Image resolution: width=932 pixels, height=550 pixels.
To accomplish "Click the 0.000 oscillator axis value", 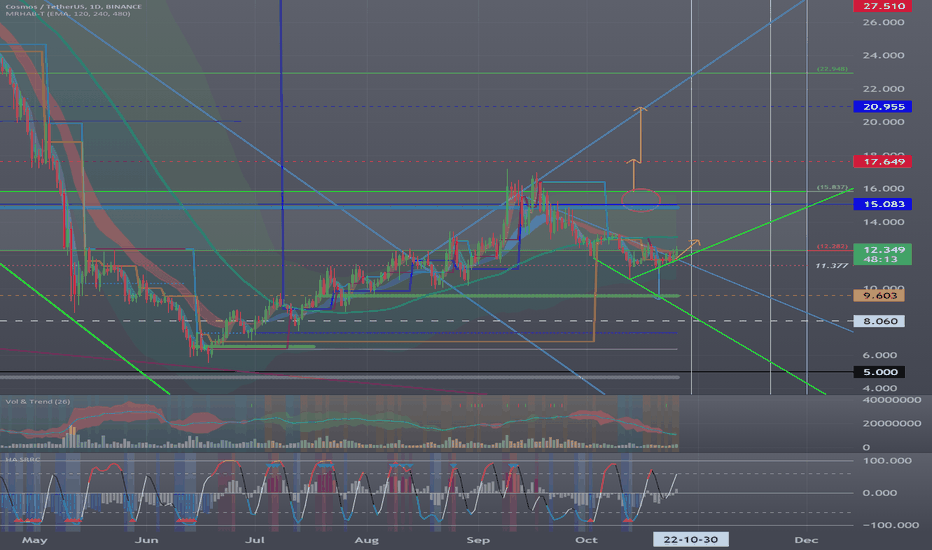I will click(880, 493).
